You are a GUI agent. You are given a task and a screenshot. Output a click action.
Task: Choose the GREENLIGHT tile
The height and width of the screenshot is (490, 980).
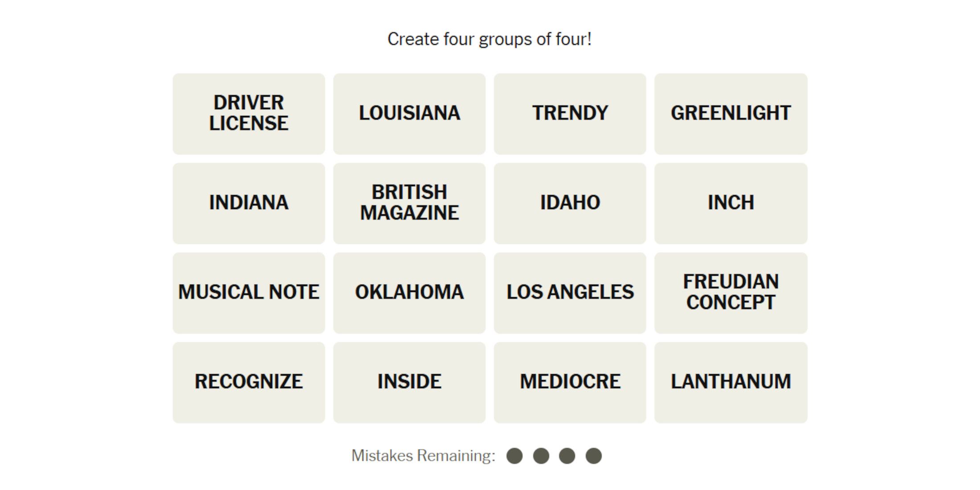point(731,114)
